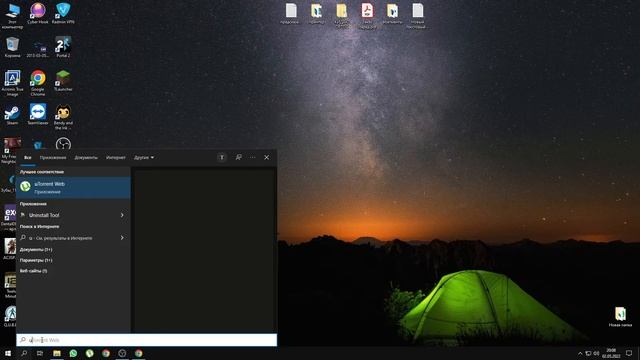This screenshot has width=640, height=360.
Task: Launch the Steam desktop shortcut
Action: pos(12,114)
